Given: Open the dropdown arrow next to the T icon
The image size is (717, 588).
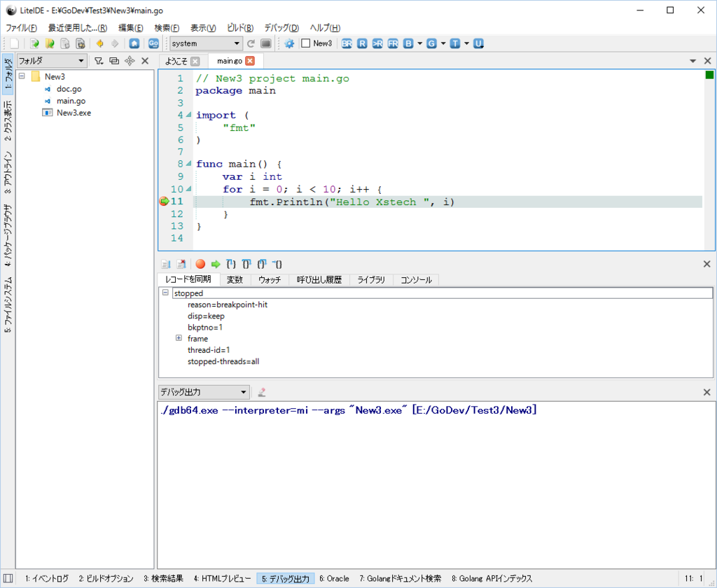Looking at the screenshot, I should tap(466, 43).
